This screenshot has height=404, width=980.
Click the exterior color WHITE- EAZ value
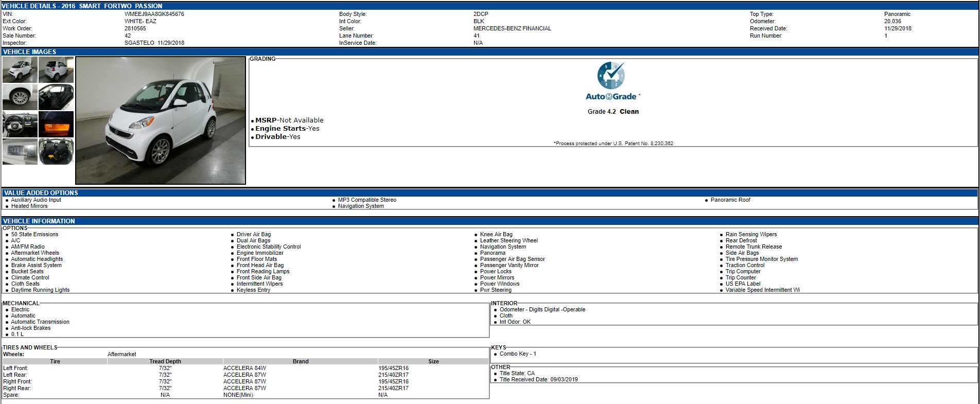coord(140,21)
